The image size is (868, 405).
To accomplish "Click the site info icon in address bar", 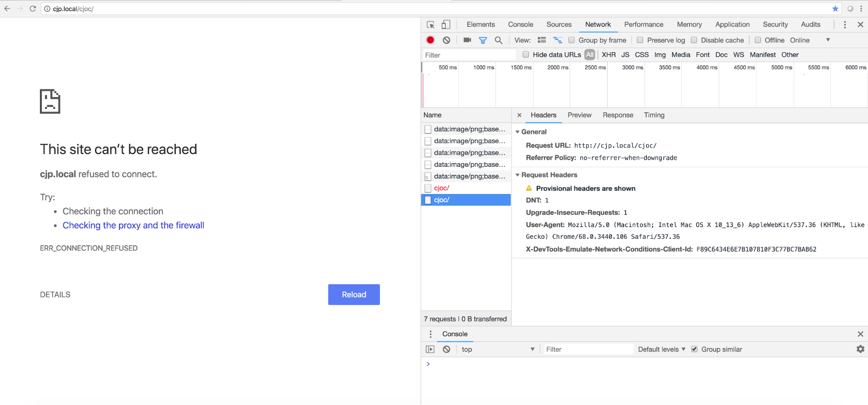I will (47, 9).
